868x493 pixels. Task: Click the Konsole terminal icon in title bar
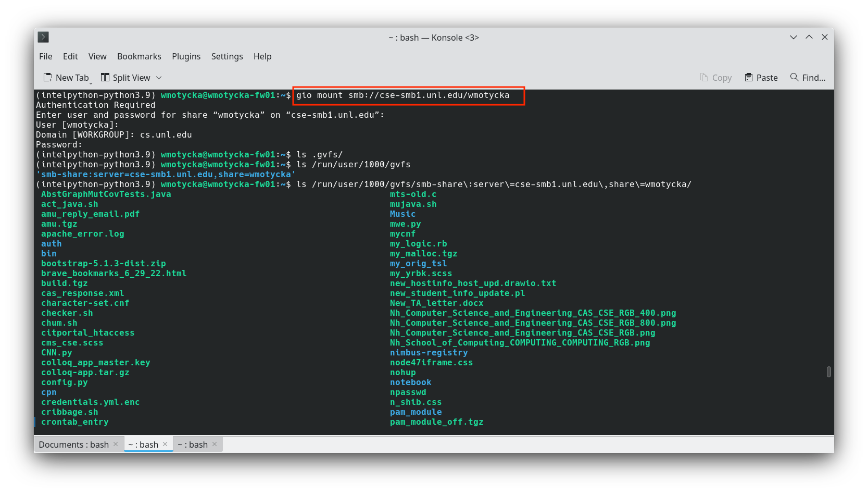coord(43,37)
